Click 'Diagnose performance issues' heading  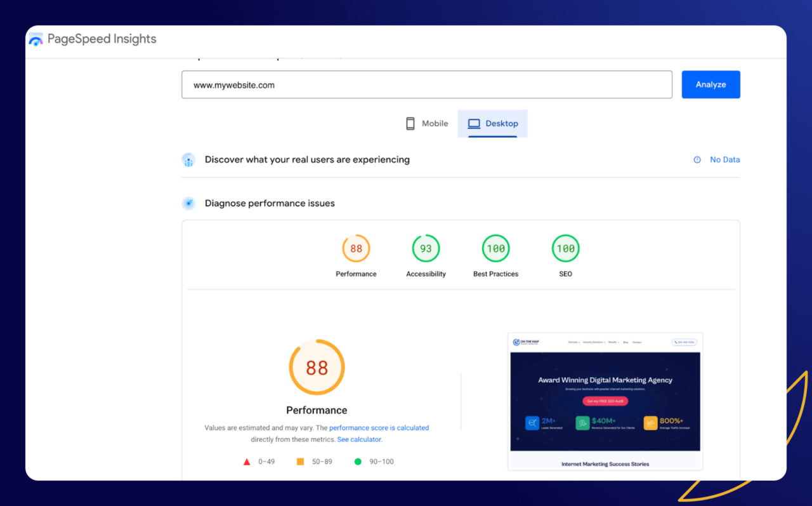[x=270, y=203]
